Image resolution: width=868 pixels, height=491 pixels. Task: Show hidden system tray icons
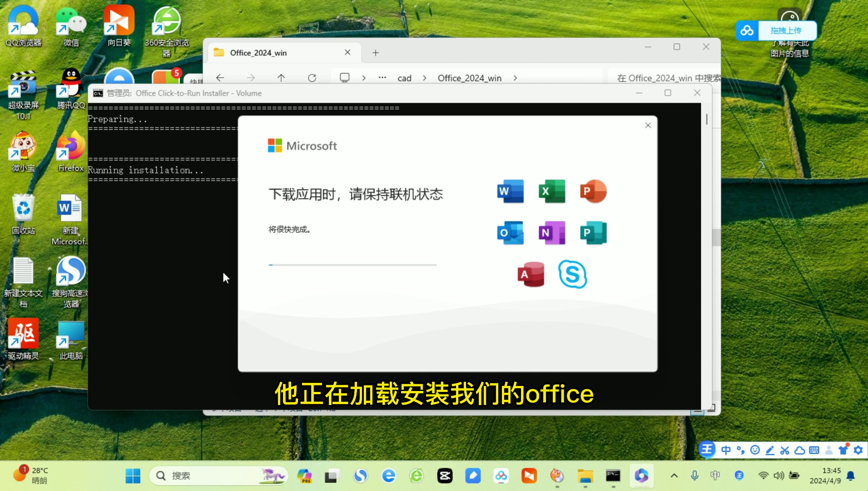click(675, 476)
